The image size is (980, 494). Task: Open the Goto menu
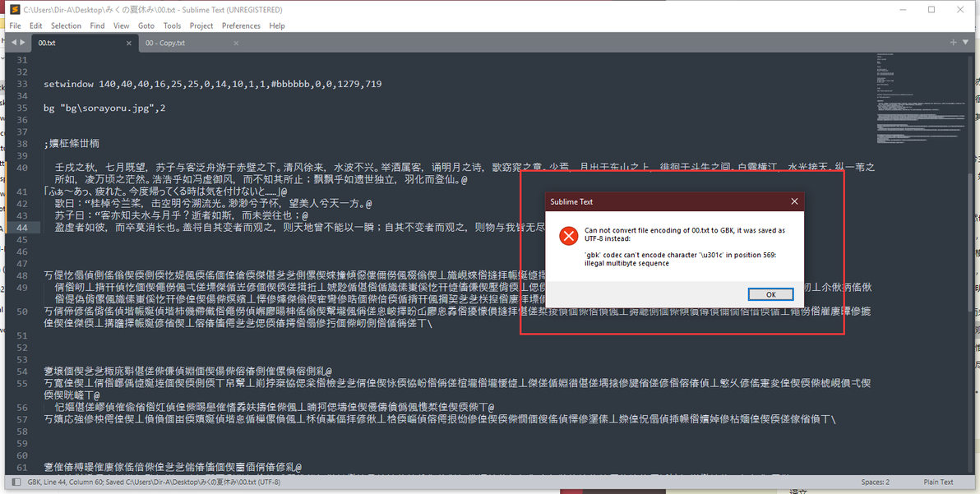point(146,25)
